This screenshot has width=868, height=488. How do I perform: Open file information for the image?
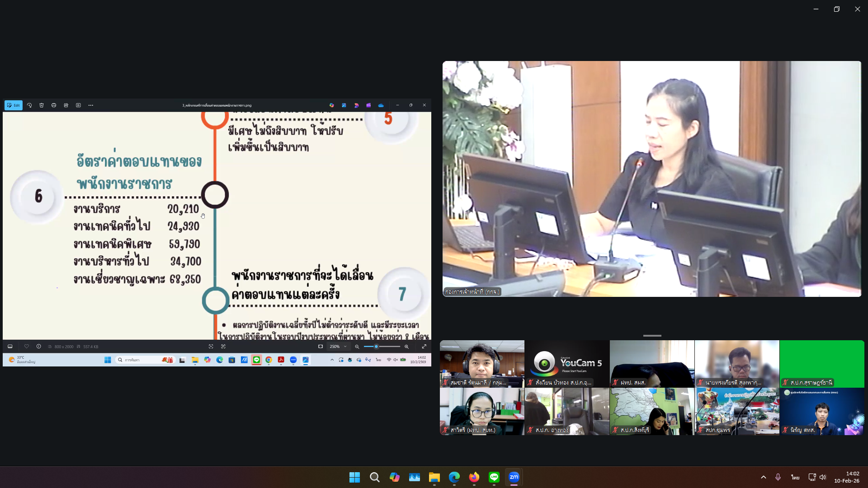38,347
